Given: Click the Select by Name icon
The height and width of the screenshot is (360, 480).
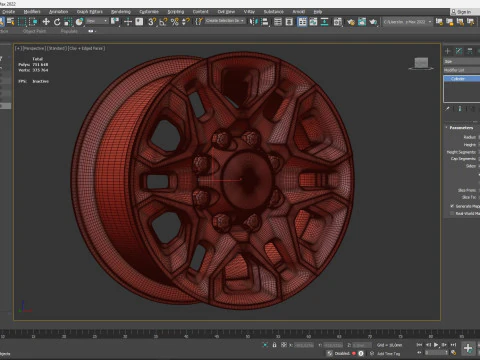Looking at the screenshot, I should (11, 22).
